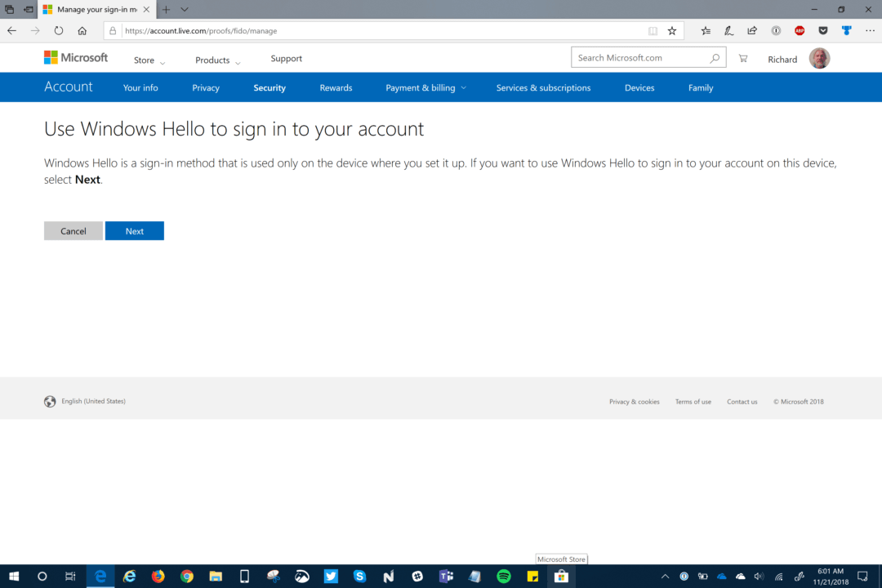Open the Settings and more menu
The width and height of the screenshot is (882, 588).
point(870,30)
